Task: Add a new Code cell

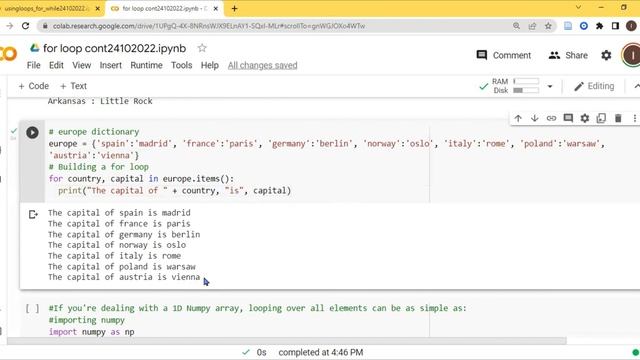Action: pyautogui.click(x=33, y=86)
